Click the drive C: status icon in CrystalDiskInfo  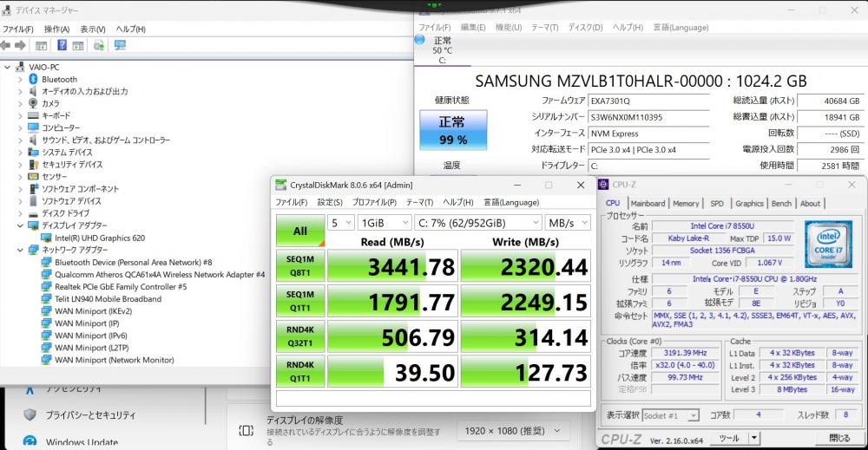click(420, 40)
